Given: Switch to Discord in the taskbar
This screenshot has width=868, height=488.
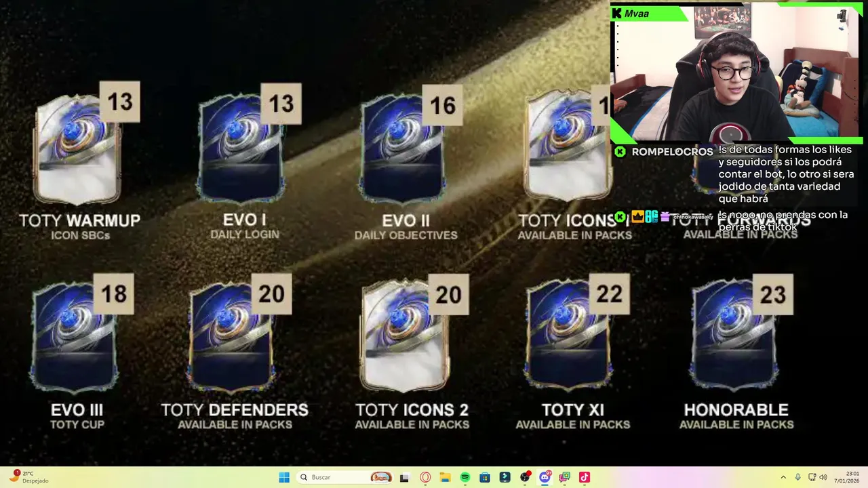Looking at the screenshot, I should coord(545,477).
